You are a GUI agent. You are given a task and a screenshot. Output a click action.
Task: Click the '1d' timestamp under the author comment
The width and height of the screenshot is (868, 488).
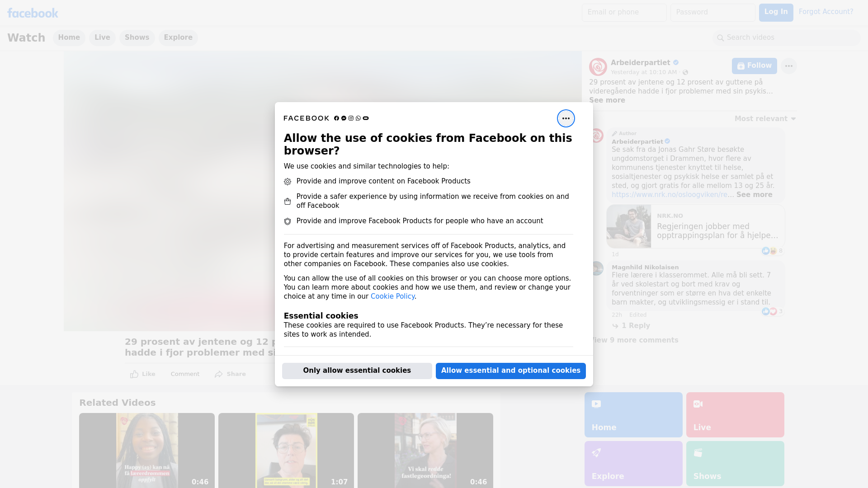pyautogui.click(x=615, y=254)
